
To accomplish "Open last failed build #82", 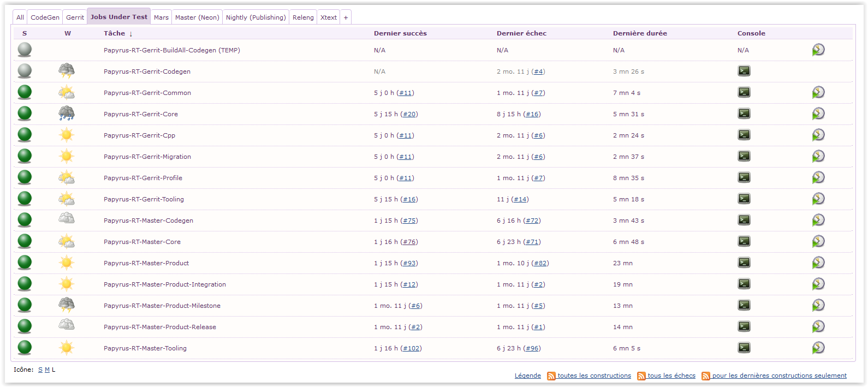I will pyautogui.click(x=540, y=263).
